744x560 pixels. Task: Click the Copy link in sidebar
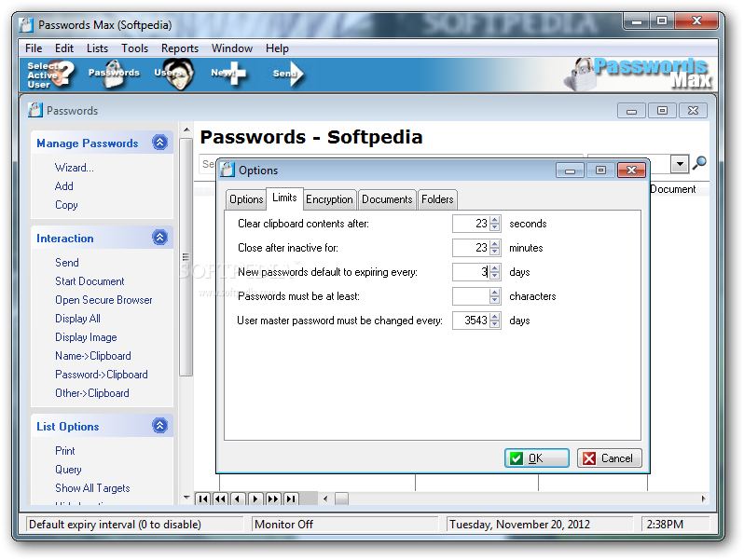66,205
